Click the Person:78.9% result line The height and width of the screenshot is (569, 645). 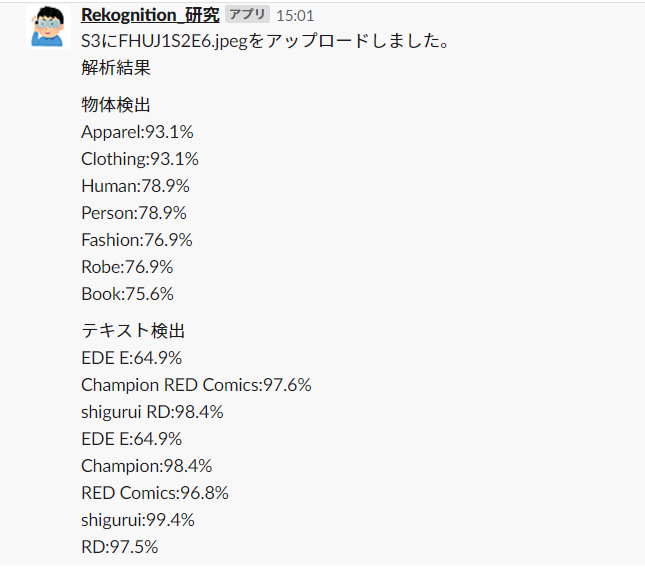coord(134,212)
